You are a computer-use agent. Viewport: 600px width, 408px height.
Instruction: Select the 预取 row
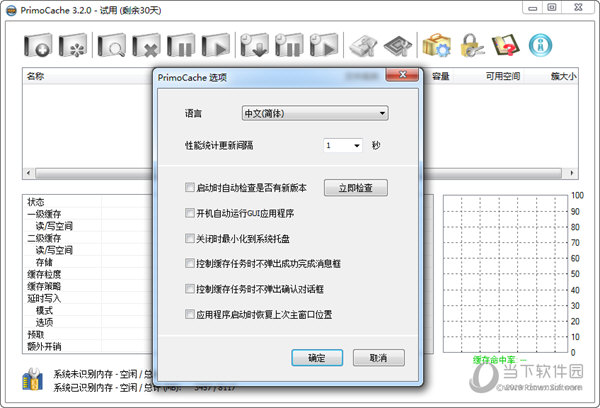tap(88, 335)
